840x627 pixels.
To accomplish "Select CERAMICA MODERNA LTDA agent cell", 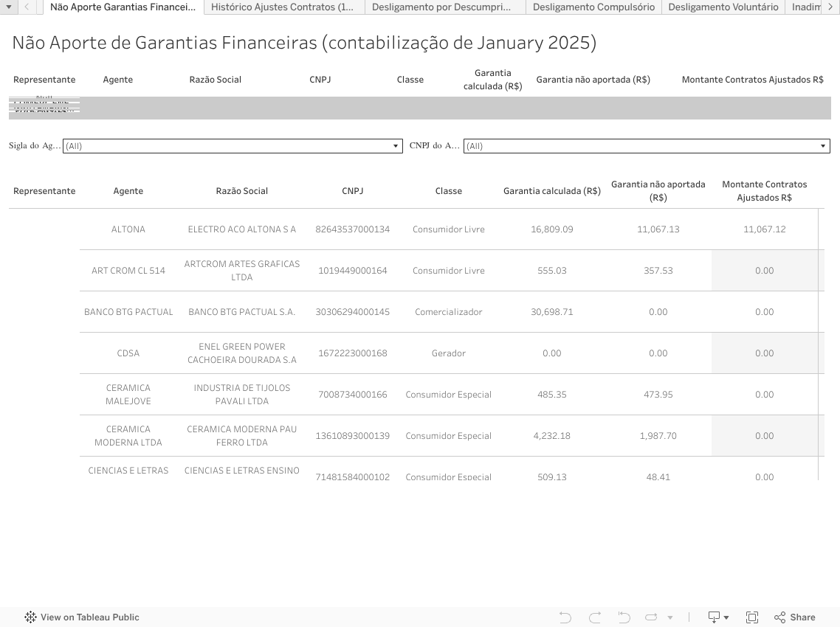I will click(x=128, y=435).
